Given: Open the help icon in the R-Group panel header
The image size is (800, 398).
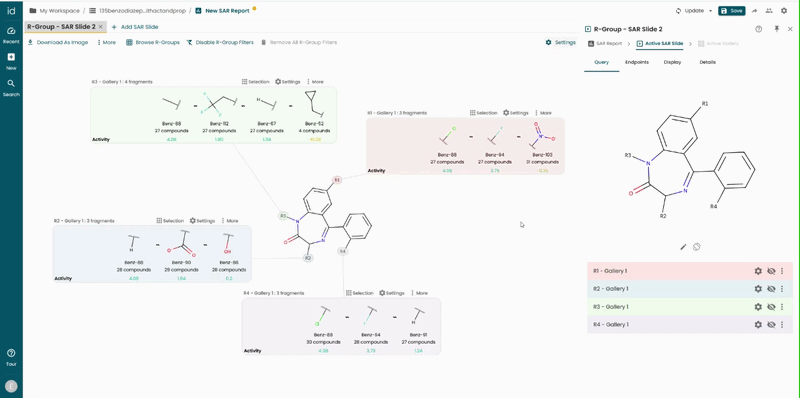Looking at the screenshot, I should (x=759, y=29).
